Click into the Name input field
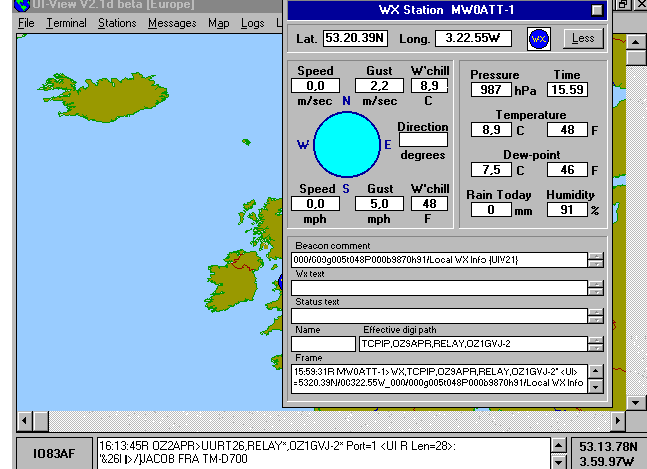Screen dimensions: 647x469 [323, 344]
